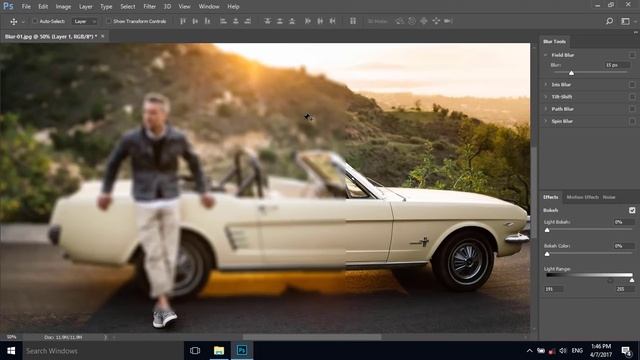
Task: Toggle the Field Blur checkbox
Action: click(x=632, y=55)
